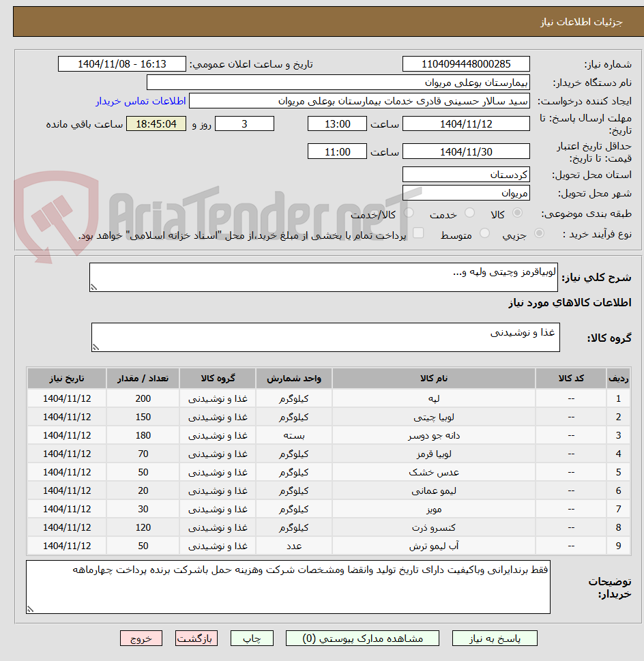The height and width of the screenshot is (661, 644).
Task: Click the کد کالا column header
Action: [x=571, y=378]
